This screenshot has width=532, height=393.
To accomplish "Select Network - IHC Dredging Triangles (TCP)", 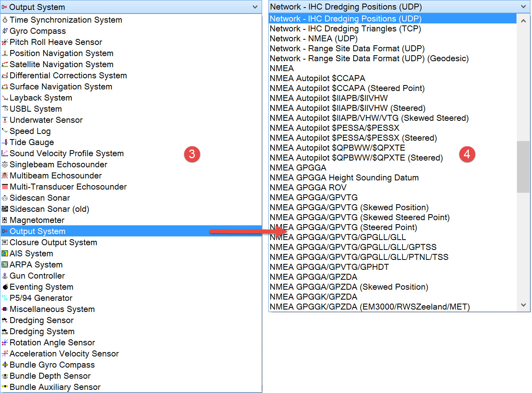I will (x=393, y=29).
